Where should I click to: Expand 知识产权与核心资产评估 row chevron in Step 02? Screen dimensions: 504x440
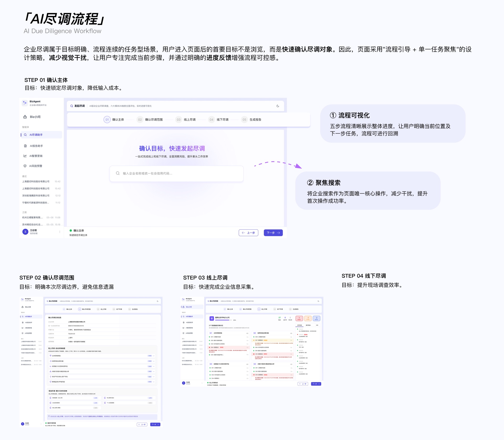(154, 377)
